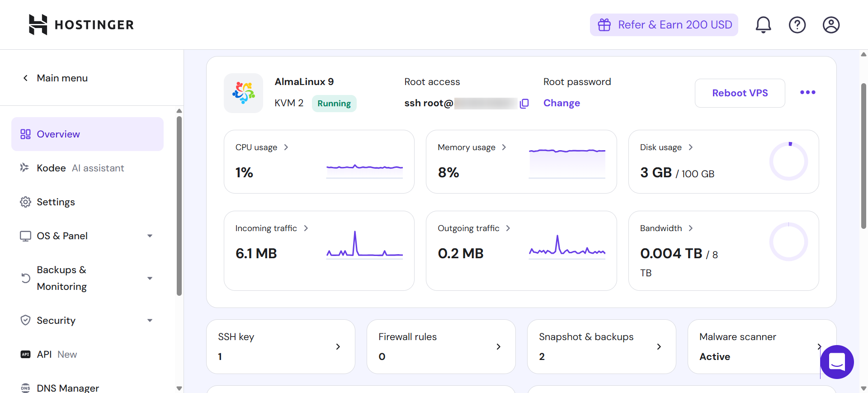
Task: Open Settings in the sidebar
Action: point(87,202)
